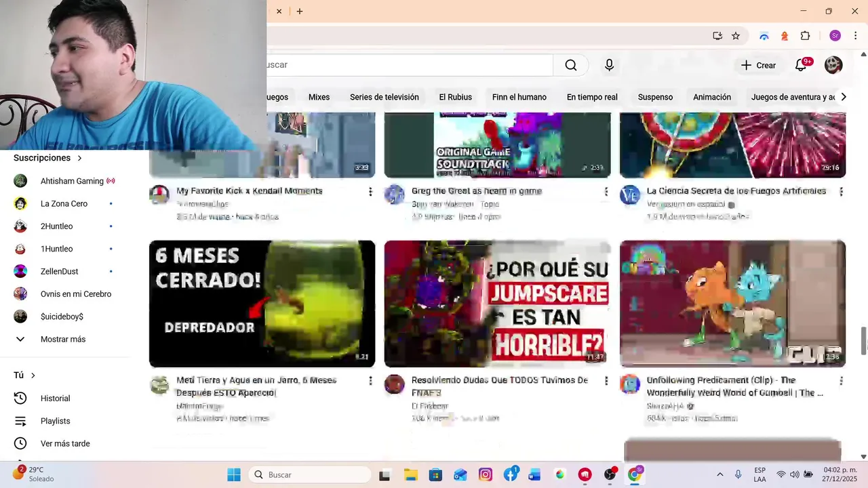868x488 pixels.
Task: Select the Animación filter chip
Action: tap(712, 97)
